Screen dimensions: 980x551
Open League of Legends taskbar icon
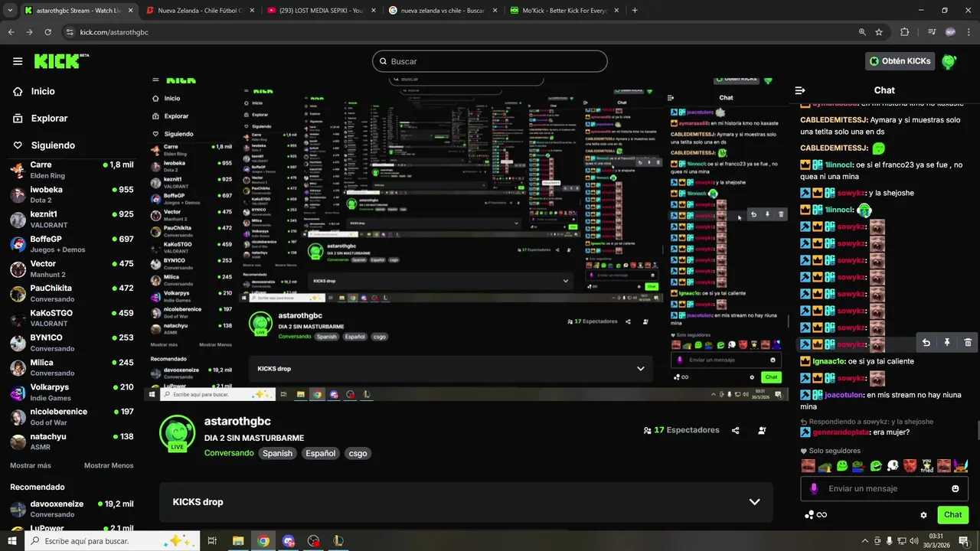click(x=338, y=541)
